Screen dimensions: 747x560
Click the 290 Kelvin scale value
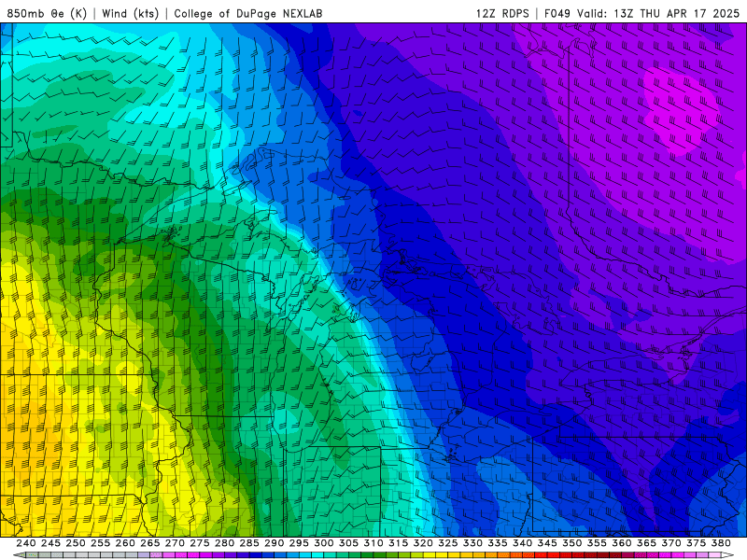tap(274, 543)
